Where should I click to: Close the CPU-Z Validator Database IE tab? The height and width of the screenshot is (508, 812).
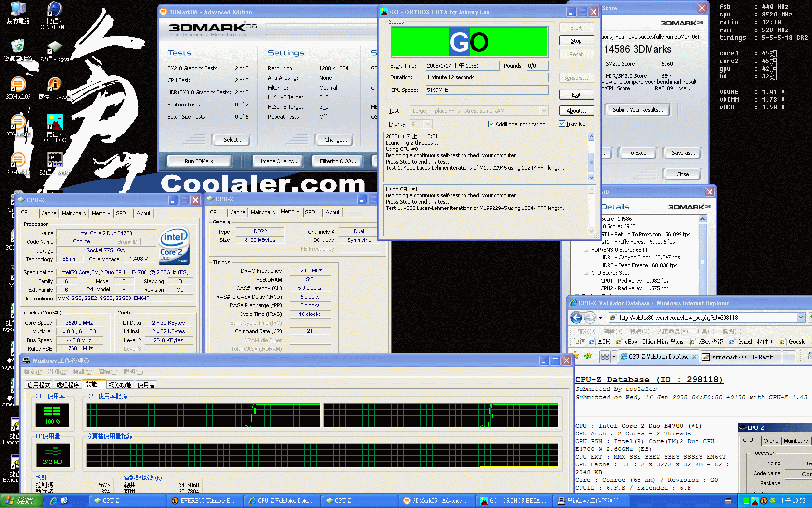coord(695,357)
